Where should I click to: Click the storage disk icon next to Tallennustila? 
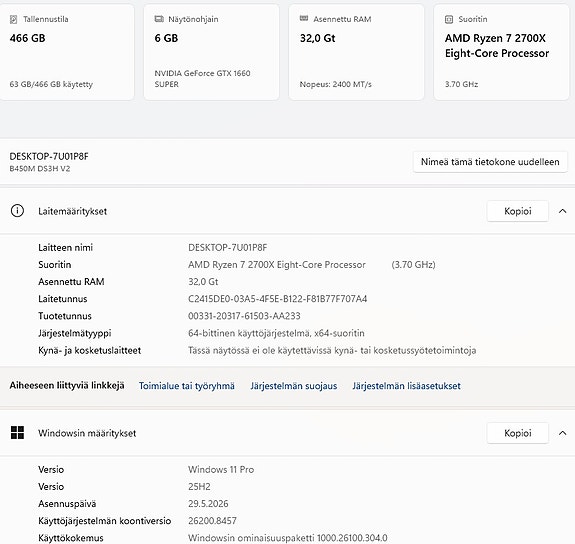pyautogui.click(x=14, y=19)
